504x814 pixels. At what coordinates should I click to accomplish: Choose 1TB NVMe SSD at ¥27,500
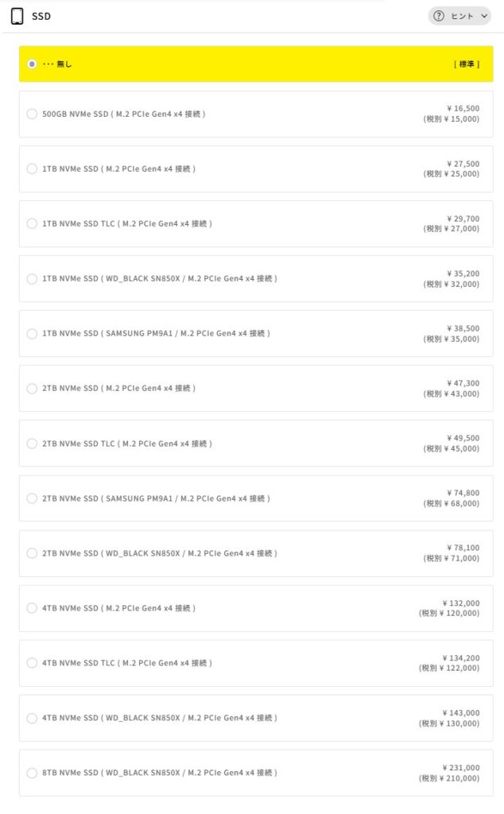(32, 169)
